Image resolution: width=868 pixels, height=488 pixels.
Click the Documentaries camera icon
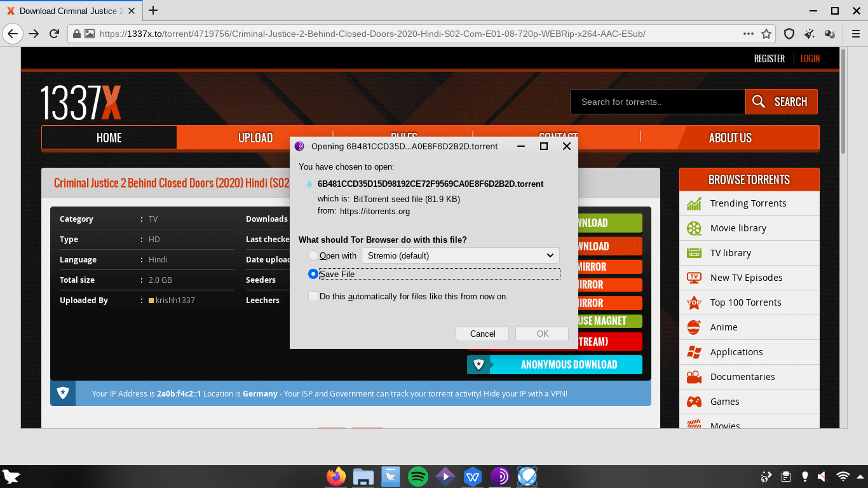(694, 377)
